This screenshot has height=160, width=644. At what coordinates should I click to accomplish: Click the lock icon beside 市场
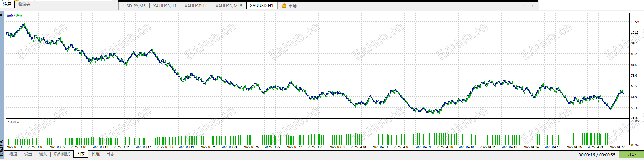284,6
